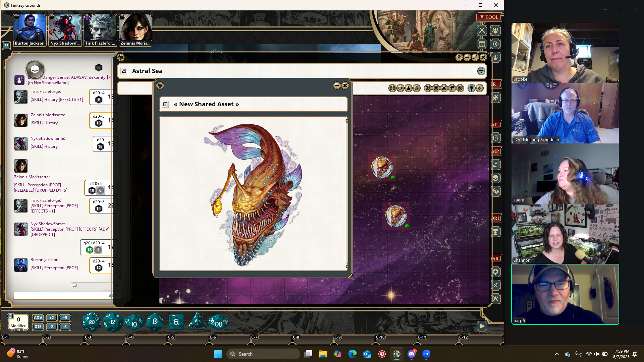Toggle the DIS disadvantage button
Viewport: 644px width, 362px height.
(x=38, y=327)
